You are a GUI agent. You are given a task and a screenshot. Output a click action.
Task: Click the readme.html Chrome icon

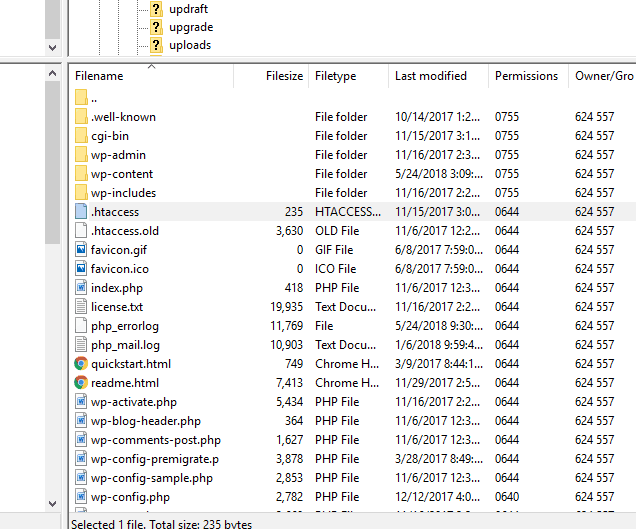click(81, 383)
